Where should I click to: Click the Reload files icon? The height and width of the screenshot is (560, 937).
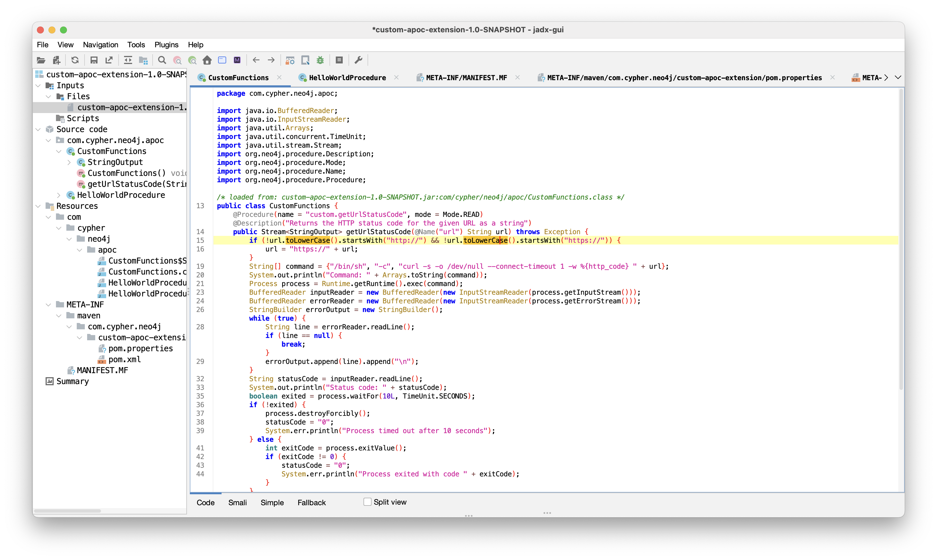[75, 60]
